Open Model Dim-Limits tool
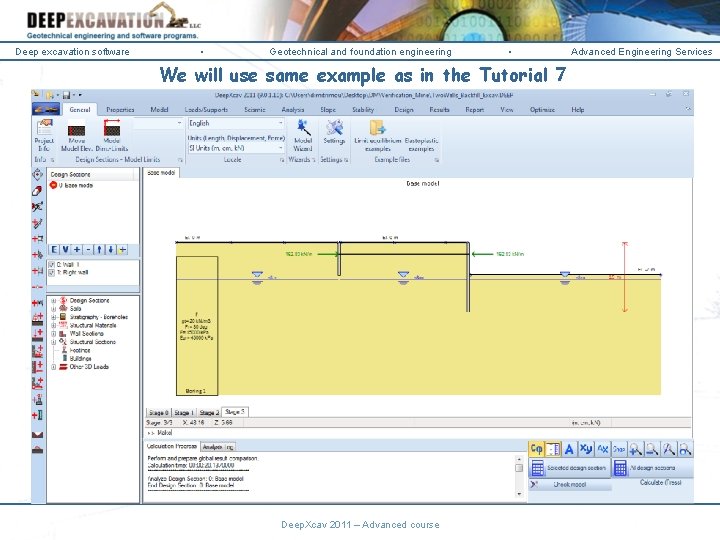This screenshot has width=720, height=540. [112, 135]
